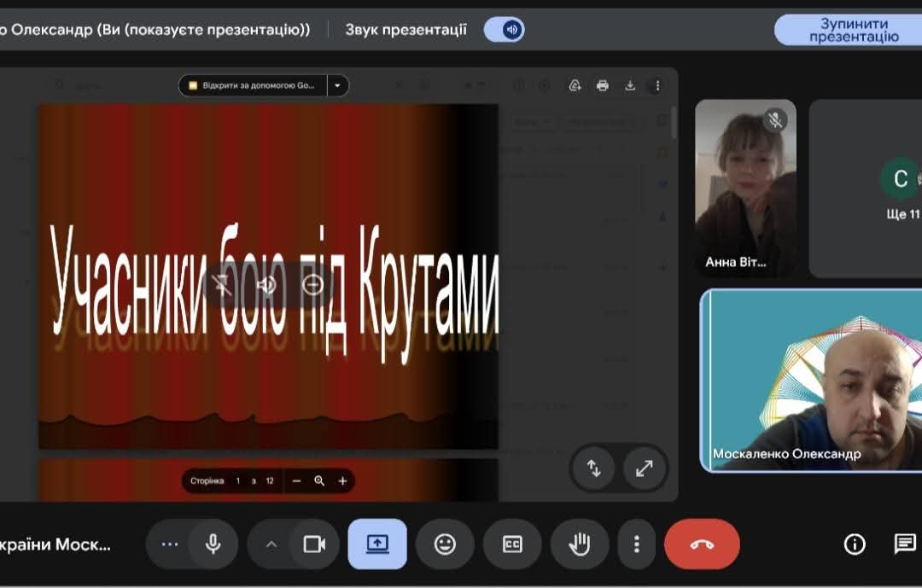Download the file using the download icon
The width and height of the screenshot is (922, 588).
[630, 85]
